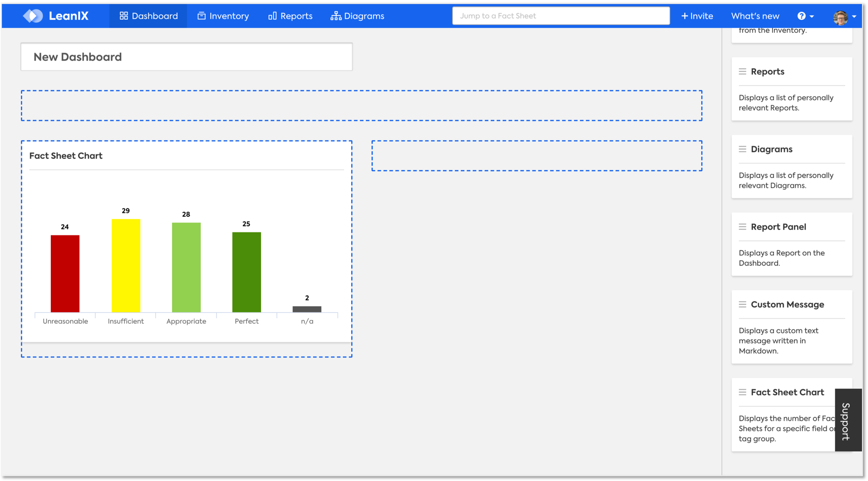Expand the help menu dropdown arrow
The image size is (868, 481).
pyautogui.click(x=812, y=16)
